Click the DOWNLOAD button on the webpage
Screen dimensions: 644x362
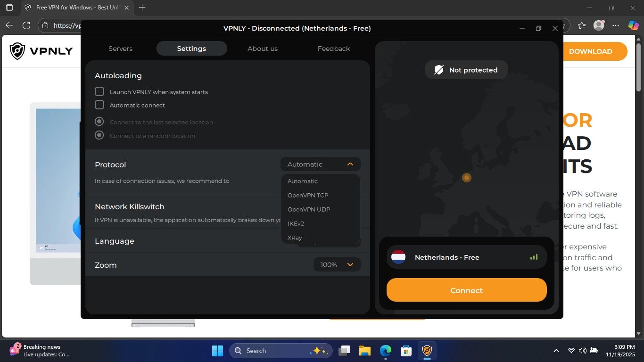[590, 51]
